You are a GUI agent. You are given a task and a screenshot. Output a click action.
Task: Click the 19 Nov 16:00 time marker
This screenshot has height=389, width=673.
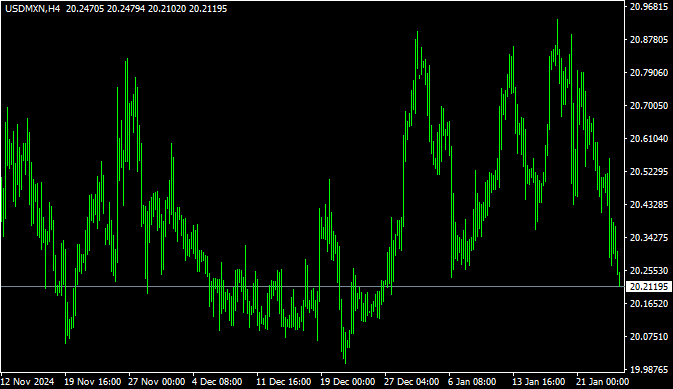tap(93, 381)
